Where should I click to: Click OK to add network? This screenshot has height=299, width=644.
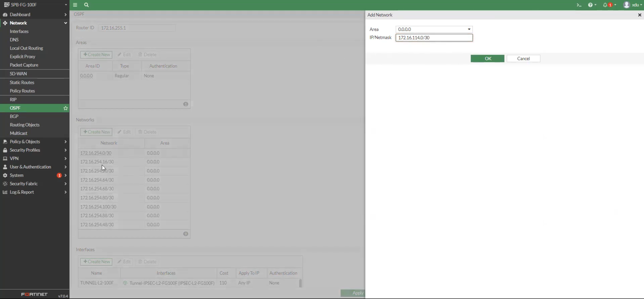tap(487, 58)
